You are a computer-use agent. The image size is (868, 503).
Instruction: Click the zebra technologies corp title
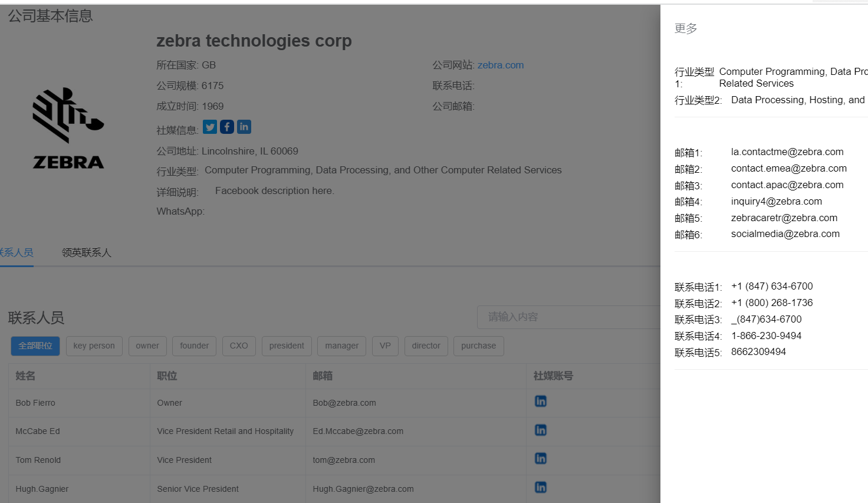[254, 41]
